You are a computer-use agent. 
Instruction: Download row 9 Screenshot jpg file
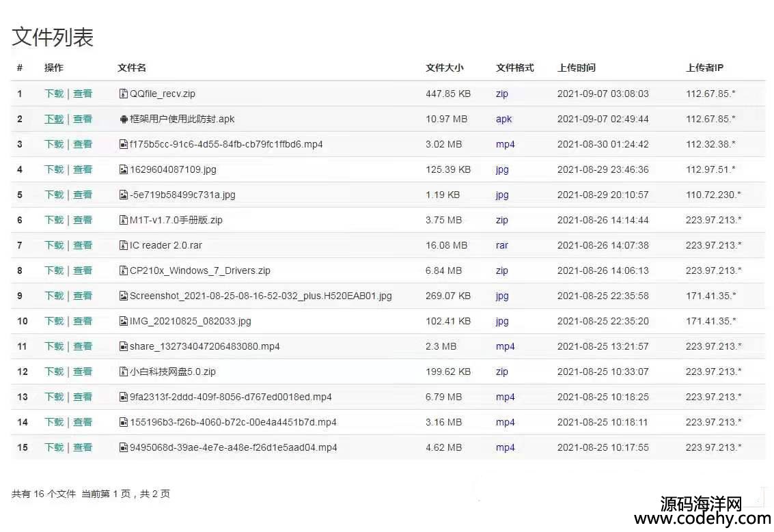(54, 296)
